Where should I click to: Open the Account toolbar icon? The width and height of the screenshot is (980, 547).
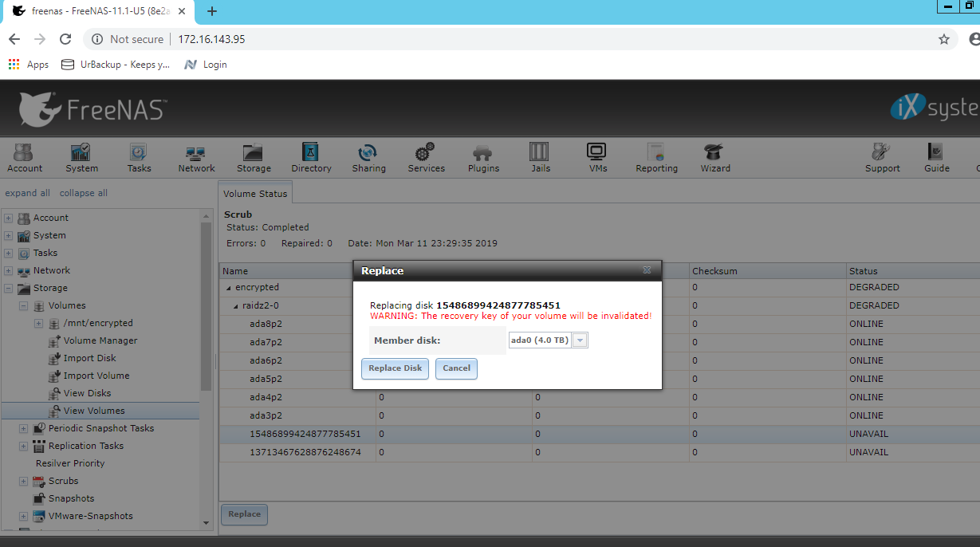(x=25, y=158)
